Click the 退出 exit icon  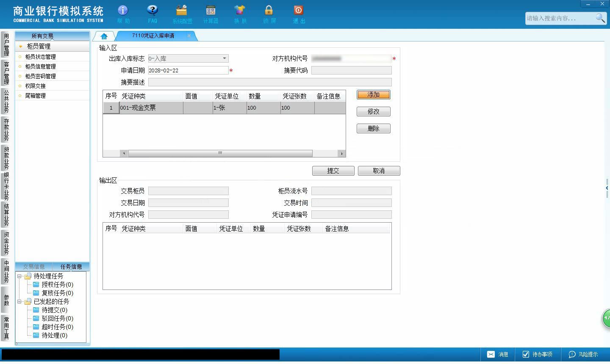299,14
